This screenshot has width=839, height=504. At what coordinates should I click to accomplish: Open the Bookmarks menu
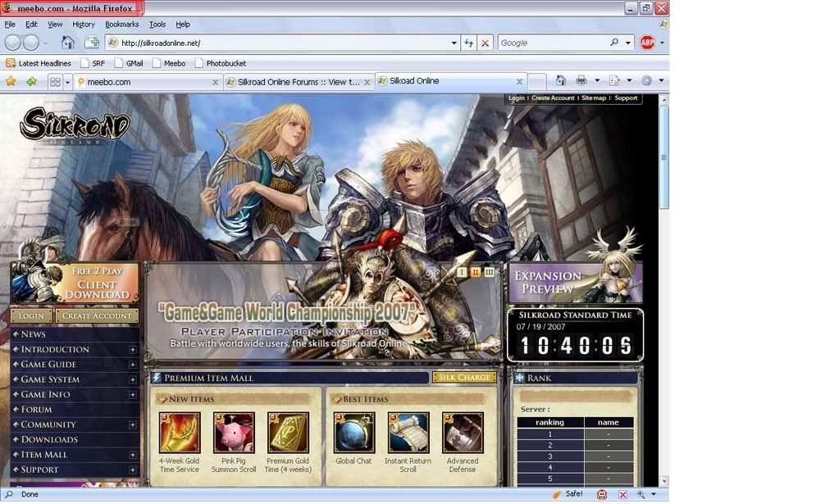click(x=122, y=25)
